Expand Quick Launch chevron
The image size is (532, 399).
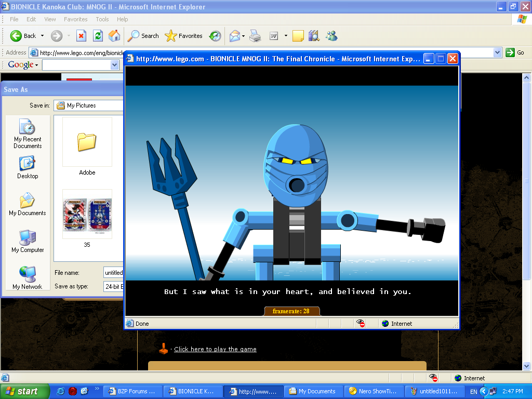[x=97, y=389]
